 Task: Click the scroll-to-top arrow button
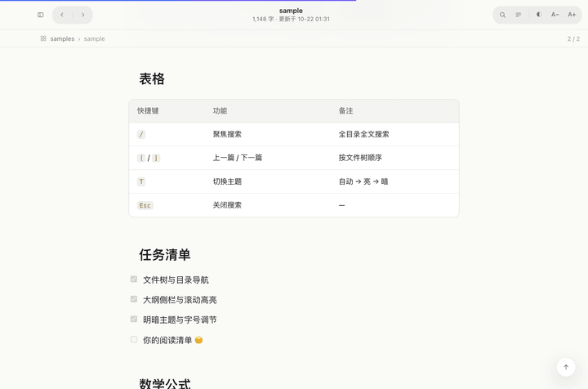tap(566, 367)
